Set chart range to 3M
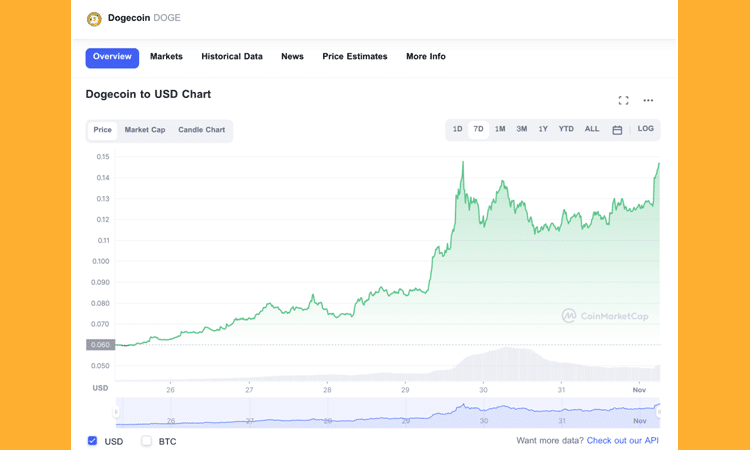 521,129
